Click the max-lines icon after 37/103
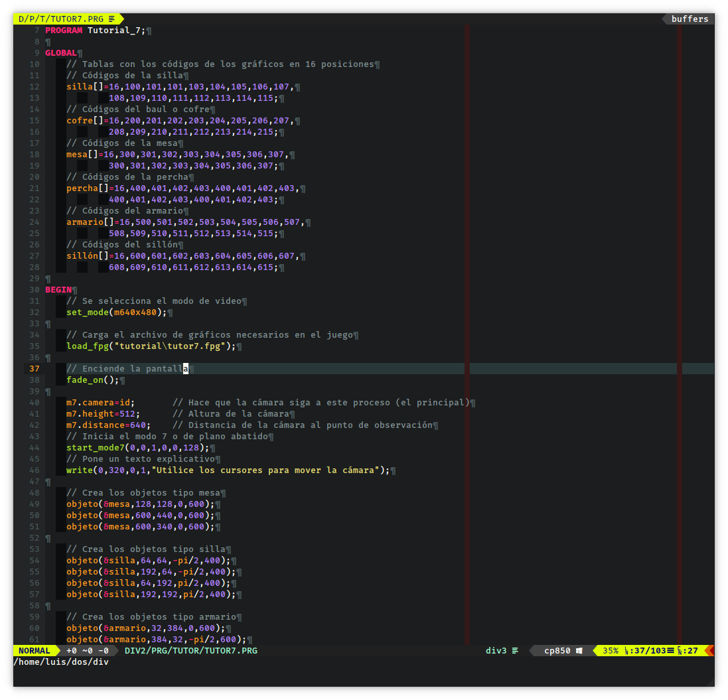The width and height of the screenshot is (728, 700). click(x=671, y=651)
